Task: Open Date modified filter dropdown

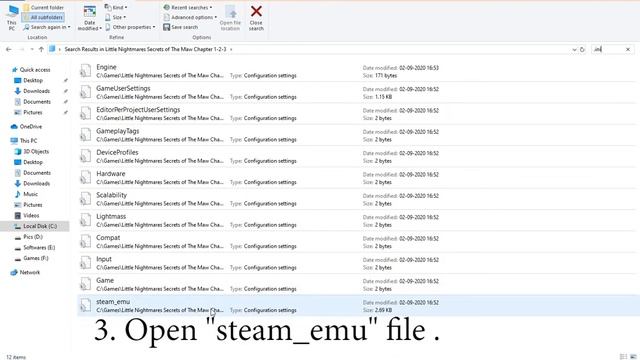Action: pyautogui.click(x=89, y=18)
